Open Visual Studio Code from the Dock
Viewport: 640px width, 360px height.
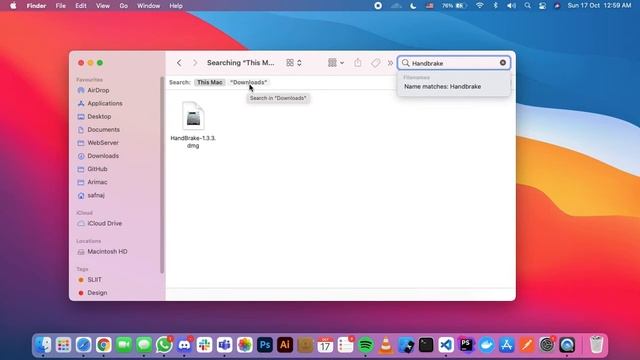[446, 345]
